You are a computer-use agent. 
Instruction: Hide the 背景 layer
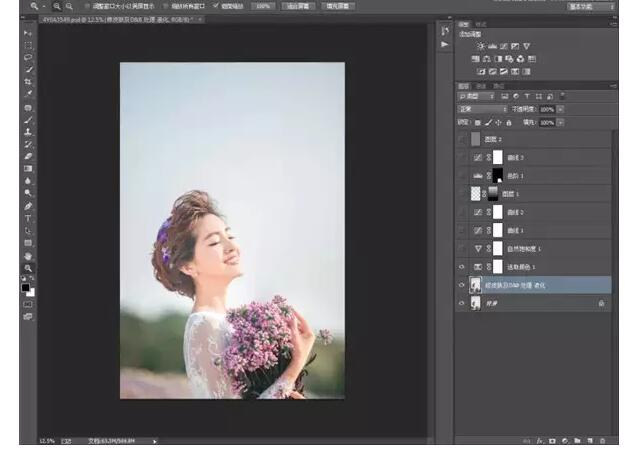click(x=462, y=302)
